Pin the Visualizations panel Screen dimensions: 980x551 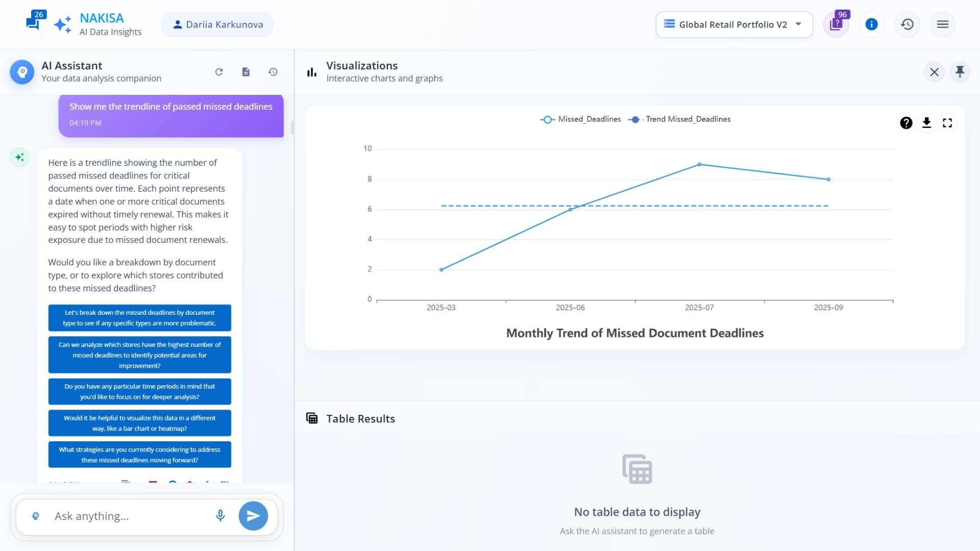tap(960, 72)
